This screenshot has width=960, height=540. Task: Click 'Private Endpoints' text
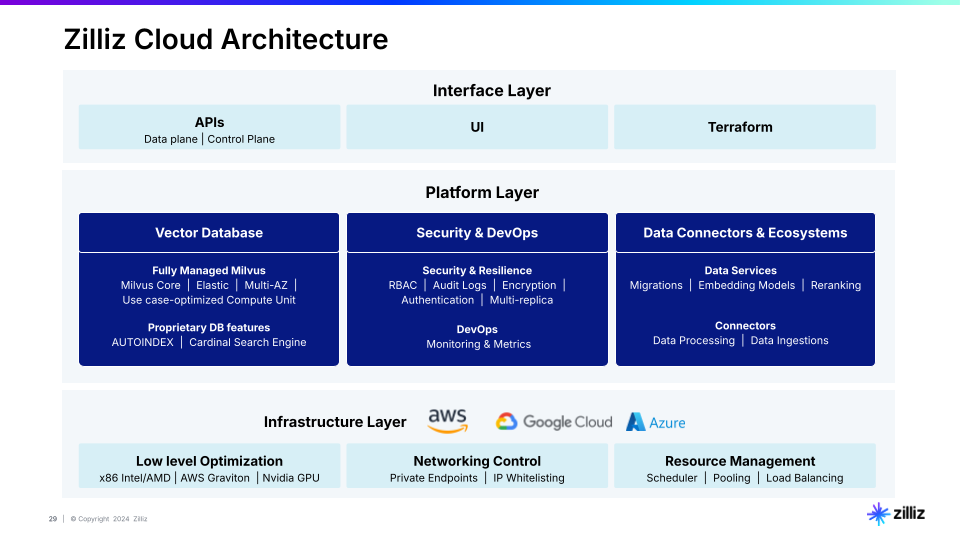click(433, 478)
